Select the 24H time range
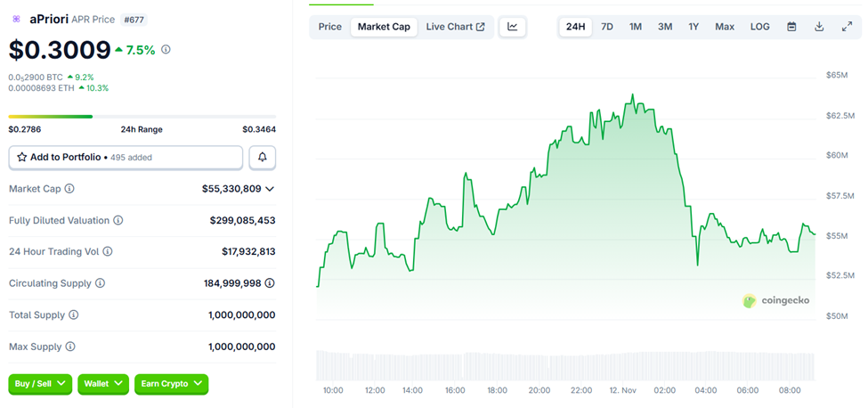The width and height of the screenshot is (868, 408). [x=576, y=27]
